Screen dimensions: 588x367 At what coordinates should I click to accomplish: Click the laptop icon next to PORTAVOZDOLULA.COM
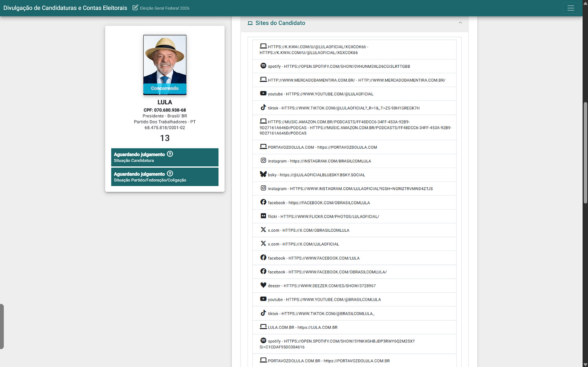[263, 147]
